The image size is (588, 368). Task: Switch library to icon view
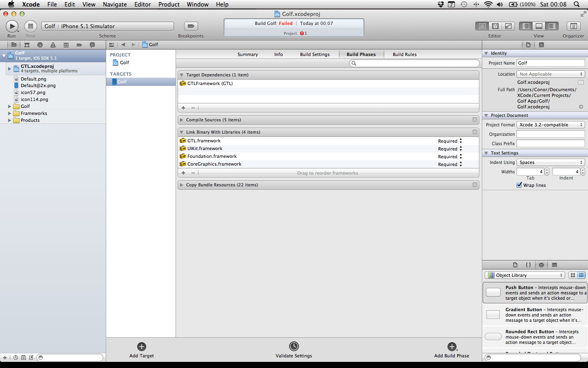pos(573,275)
